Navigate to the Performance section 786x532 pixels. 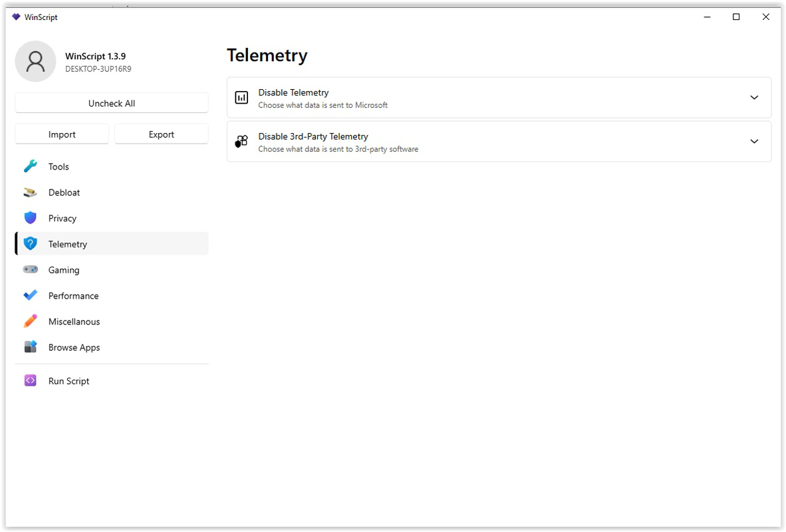(x=112, y=296)
